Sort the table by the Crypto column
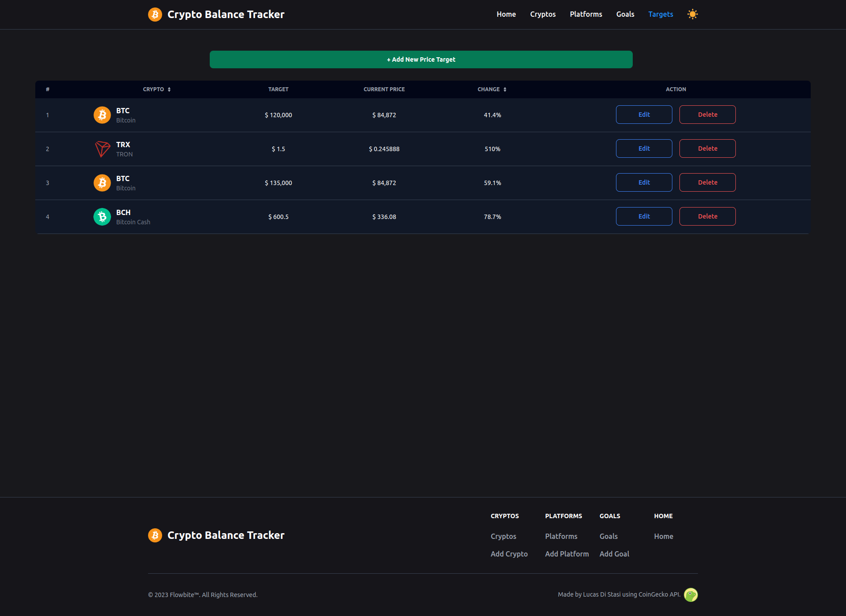Viewport: 846px width, 616px height. point(169,89)
